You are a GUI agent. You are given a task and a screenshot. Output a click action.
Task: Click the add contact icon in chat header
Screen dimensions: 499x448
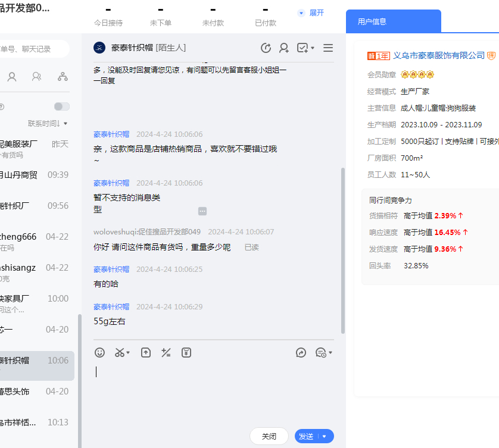(x=284, y=48)
